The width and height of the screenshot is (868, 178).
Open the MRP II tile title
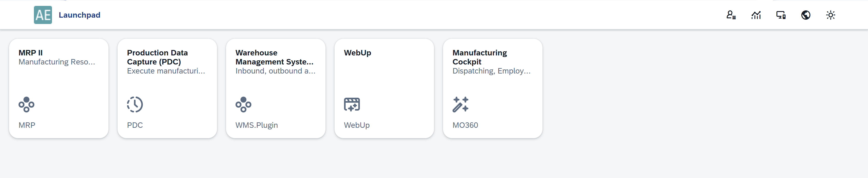[x=31, y=53]
